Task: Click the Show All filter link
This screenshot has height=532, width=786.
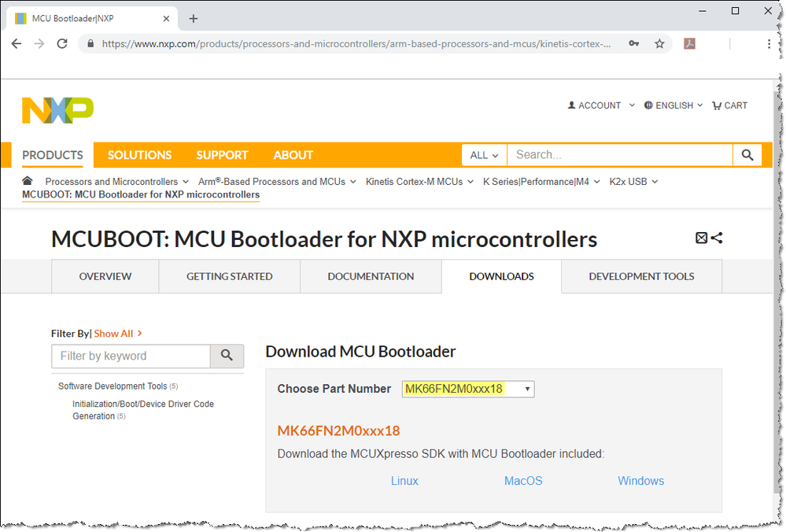Action: pos(113,333)
